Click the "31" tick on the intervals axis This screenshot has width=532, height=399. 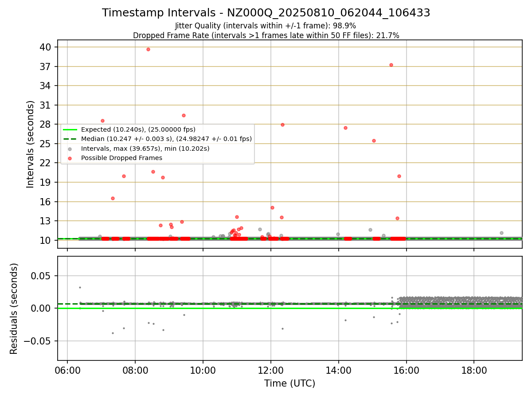[46, 105]
